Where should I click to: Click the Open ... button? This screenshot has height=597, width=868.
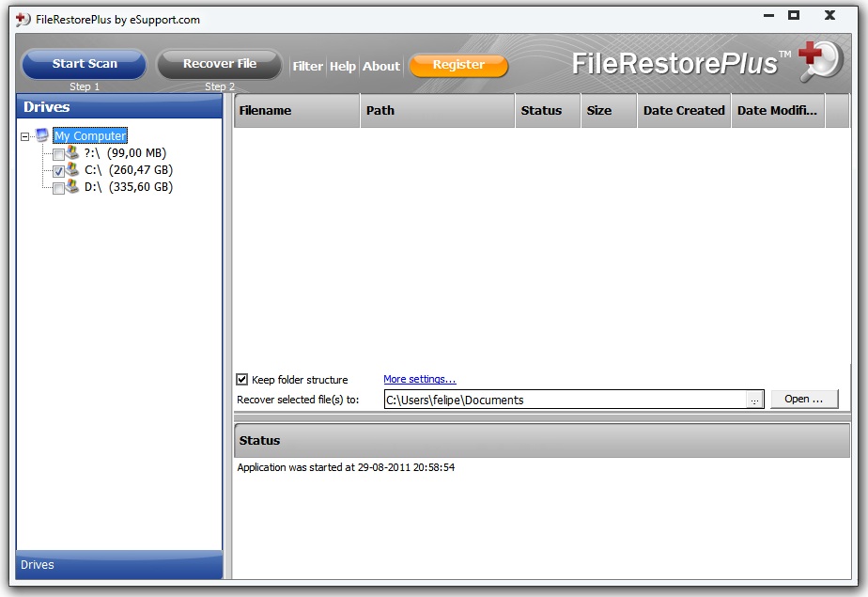click(x=804, y=399)
